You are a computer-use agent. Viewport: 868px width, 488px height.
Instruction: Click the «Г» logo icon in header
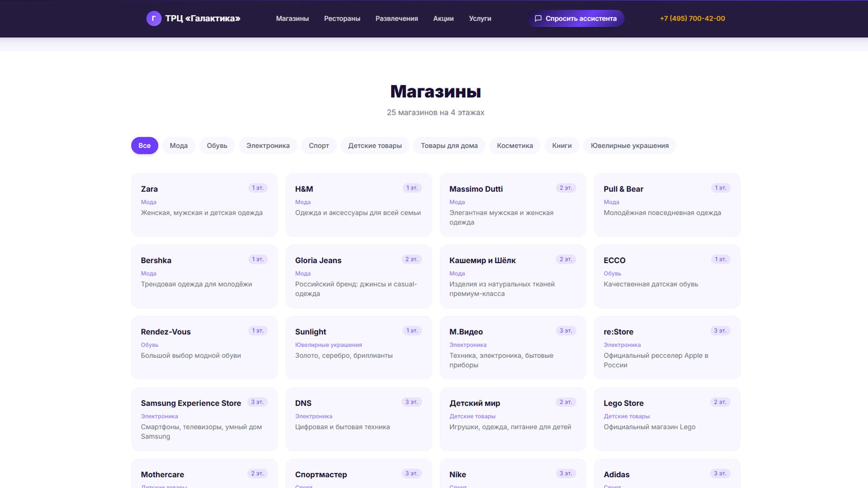[x=153, y=19]
